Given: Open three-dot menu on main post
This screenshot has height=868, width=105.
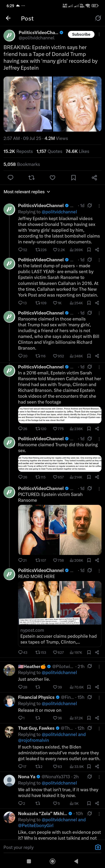Looking at the screenshot, I should coord(99,34).
